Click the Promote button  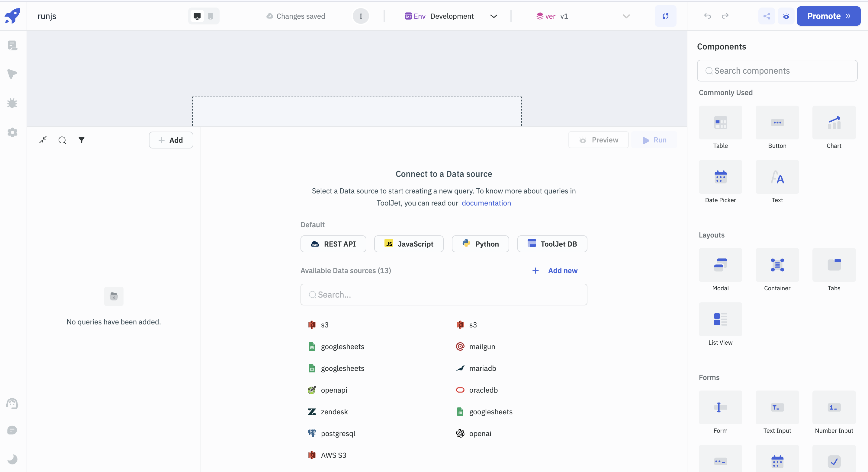[828, 16]
